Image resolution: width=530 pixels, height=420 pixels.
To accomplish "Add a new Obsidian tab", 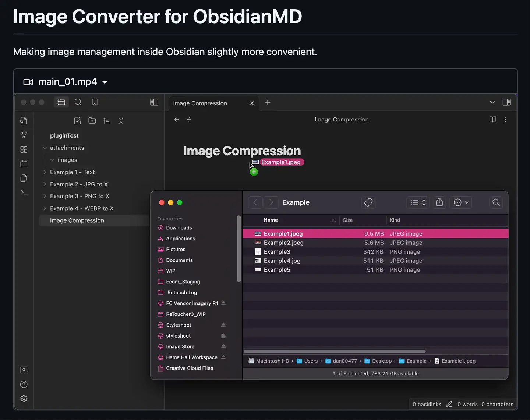I will pyautogui.click(x=268, y=102).
